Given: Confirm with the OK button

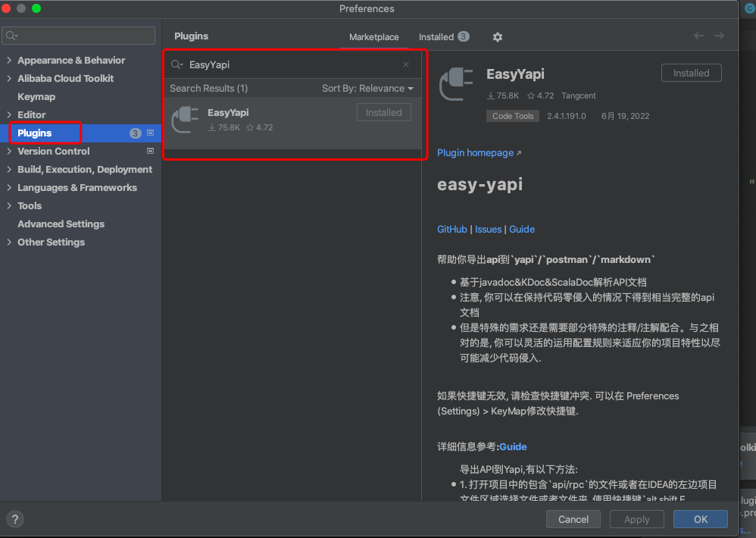Looking at the screenshot, I should pyautogui.click(x=701, y=519).
